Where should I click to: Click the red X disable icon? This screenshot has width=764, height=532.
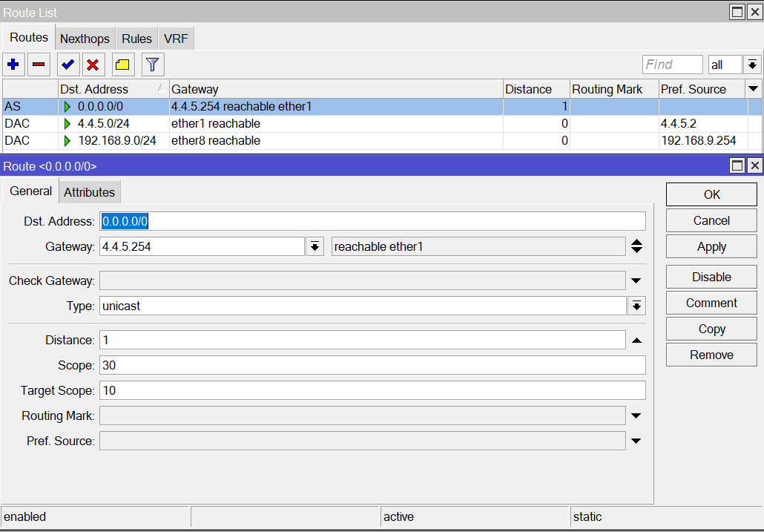[x=93, y=65]
